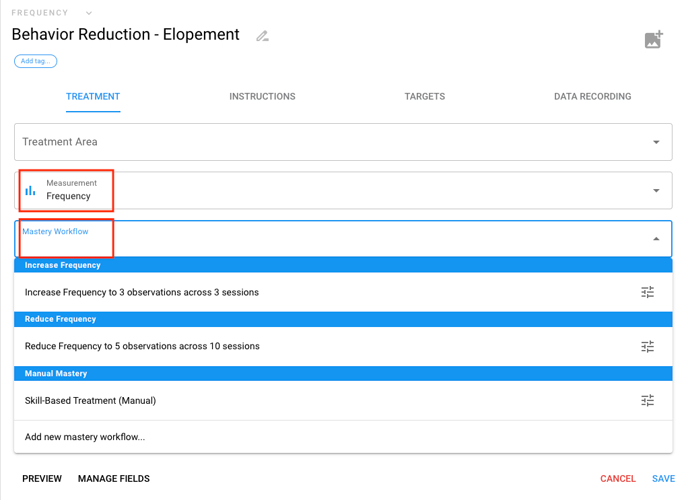The width and height of the screenshot is (688, 500).
Task: Switch to the Instructions tab
Action: pos(262,97)
